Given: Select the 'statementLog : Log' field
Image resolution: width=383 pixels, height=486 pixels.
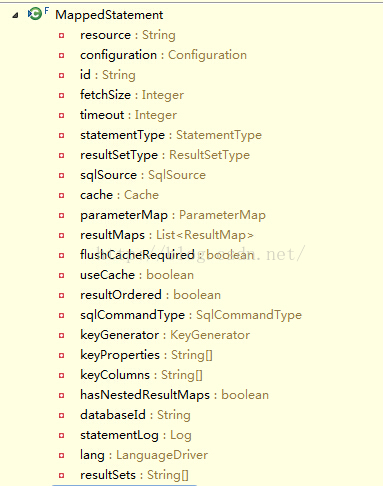Looking at the screenshot, I should [x=136, y=435].
